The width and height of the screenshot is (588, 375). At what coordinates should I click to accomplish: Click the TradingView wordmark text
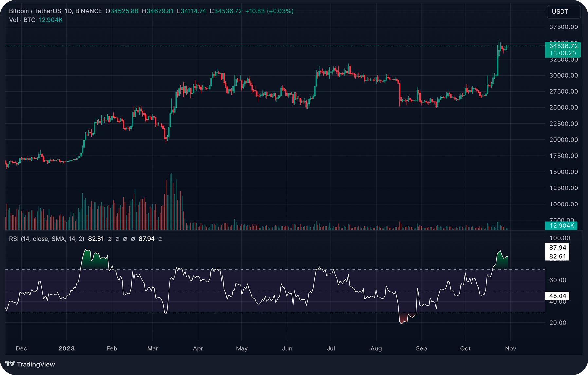36,364
